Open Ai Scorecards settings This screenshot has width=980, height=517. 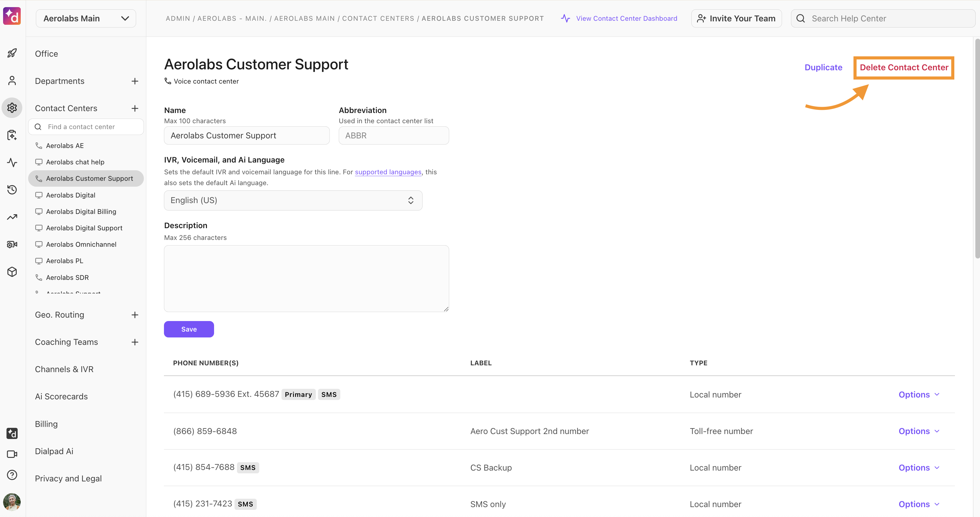coord(61,397)
